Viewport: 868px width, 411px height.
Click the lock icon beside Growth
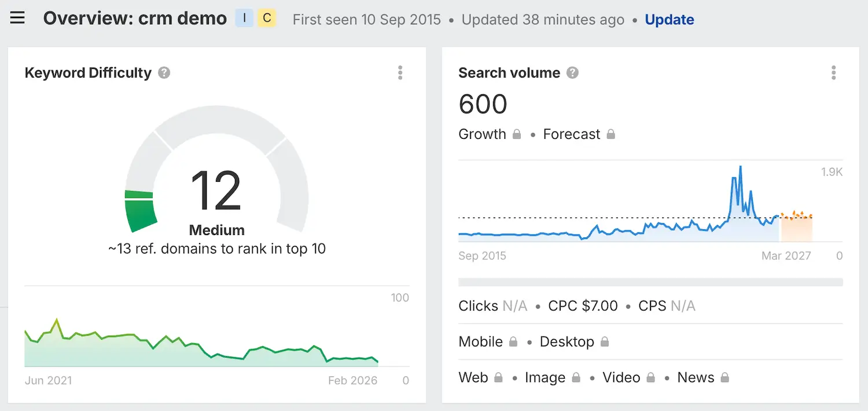click(x=517, y=134)
